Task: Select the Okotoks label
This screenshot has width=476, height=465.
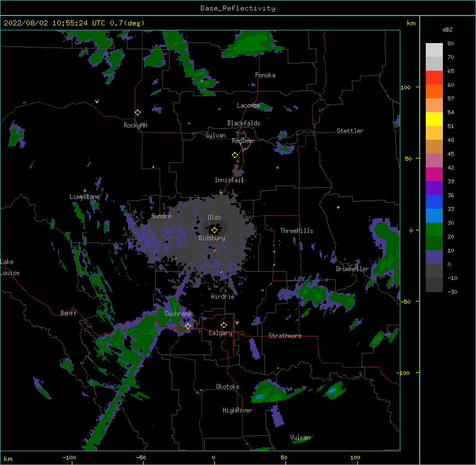Action: 228,387
